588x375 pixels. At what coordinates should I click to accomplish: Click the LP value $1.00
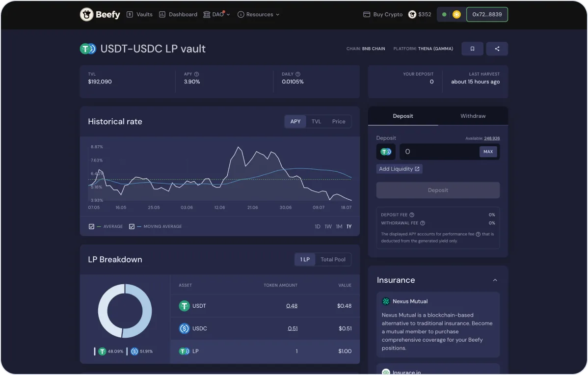345,351
